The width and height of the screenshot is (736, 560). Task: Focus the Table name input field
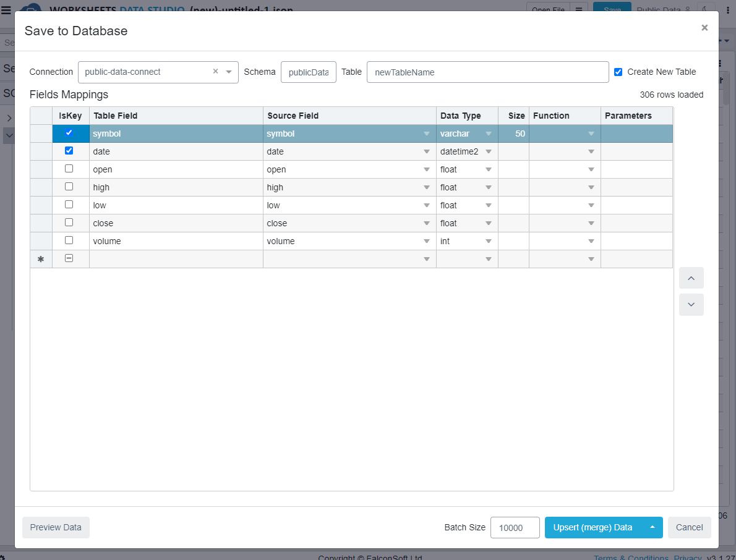tap(488, 72)
